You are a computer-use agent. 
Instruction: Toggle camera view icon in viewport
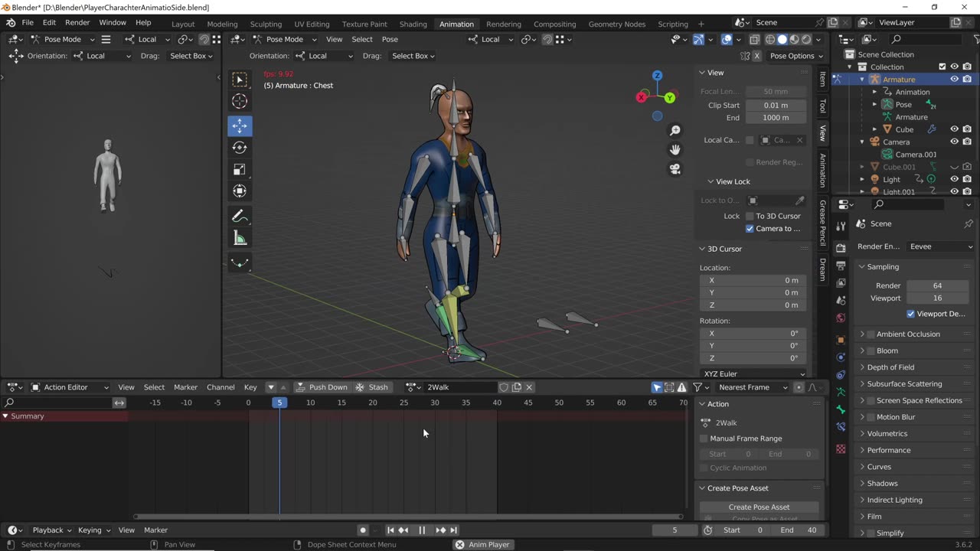675,169
